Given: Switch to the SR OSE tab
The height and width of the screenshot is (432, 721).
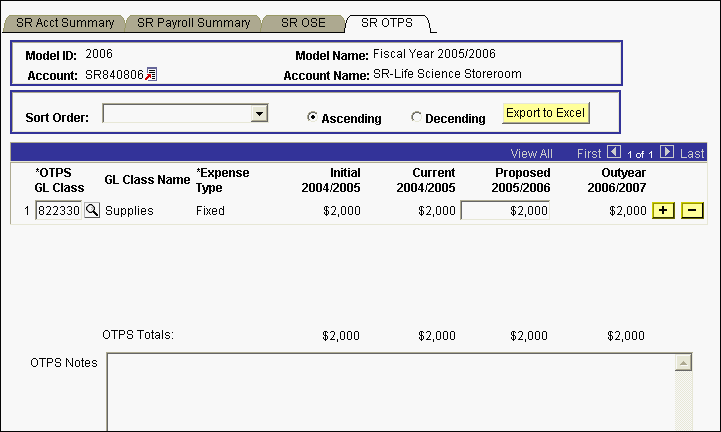Looking at the screenshot, I should click(x=302, y=22).
